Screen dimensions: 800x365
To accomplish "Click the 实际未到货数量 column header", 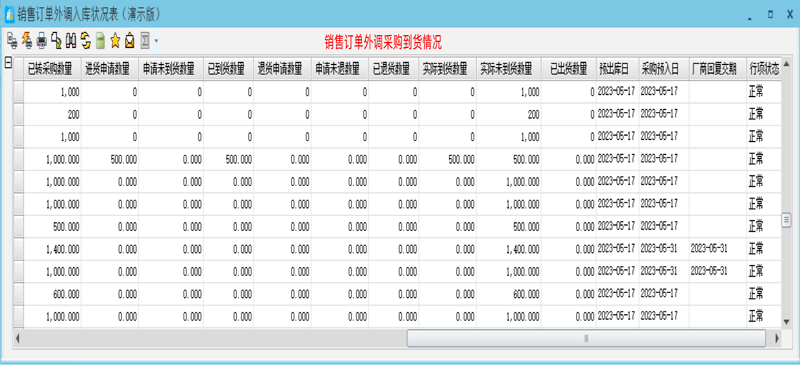I will point(509,69).
